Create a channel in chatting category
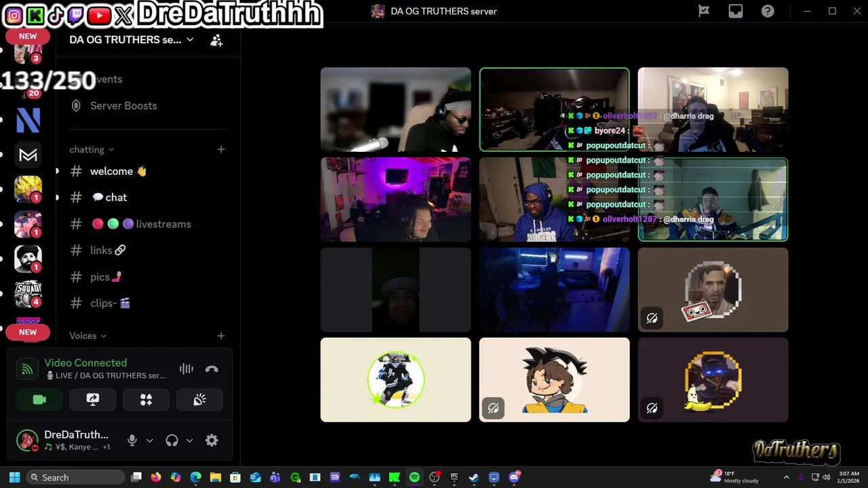This screenshot has width=868, height=488. click(x=221, y=150)
